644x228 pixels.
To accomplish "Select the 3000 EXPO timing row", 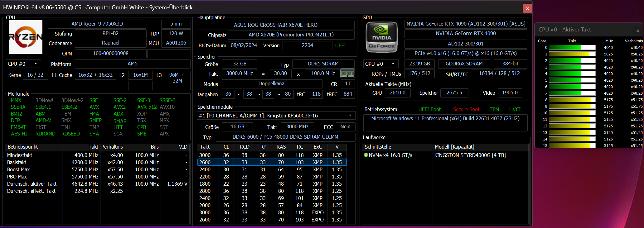I will click(x=272, y=212).
